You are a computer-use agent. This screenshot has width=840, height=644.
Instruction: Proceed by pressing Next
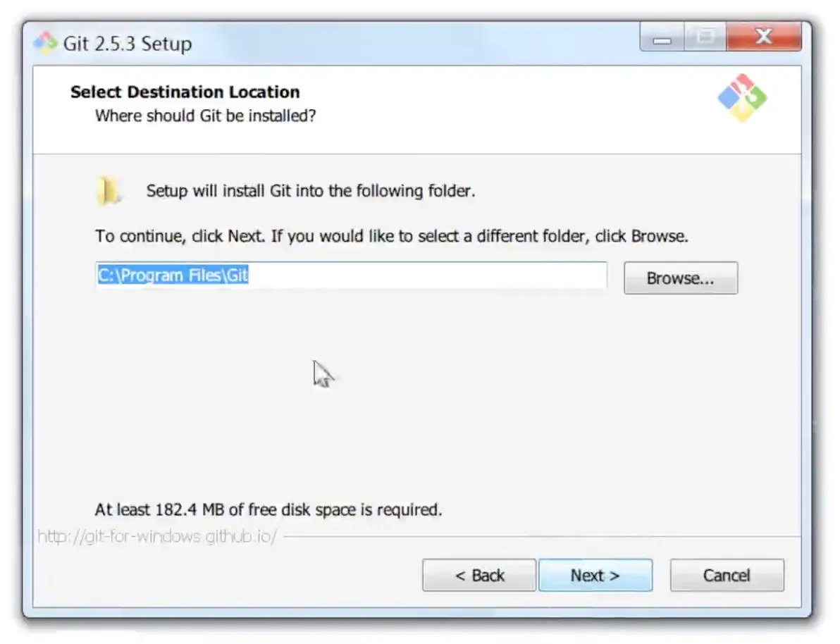coord(595,576)
